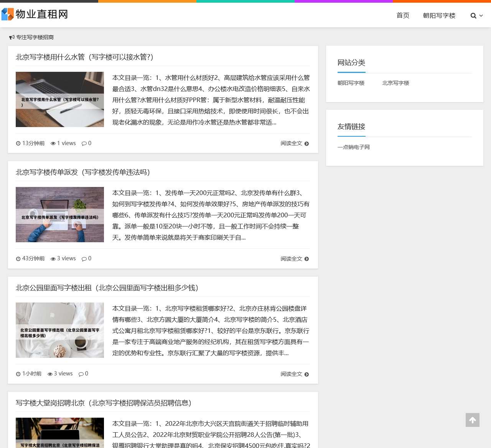Click excerpt text of 传单派发 article

point(211,215)
